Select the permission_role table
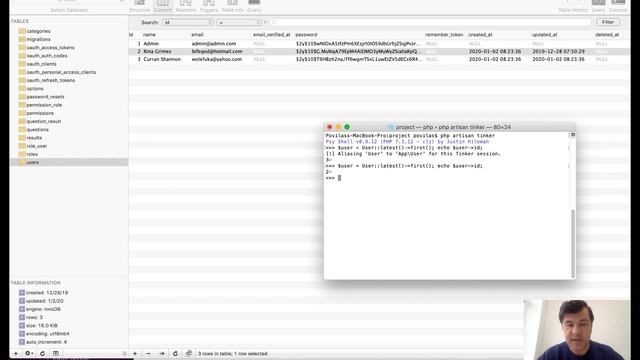 coord(44,104)
